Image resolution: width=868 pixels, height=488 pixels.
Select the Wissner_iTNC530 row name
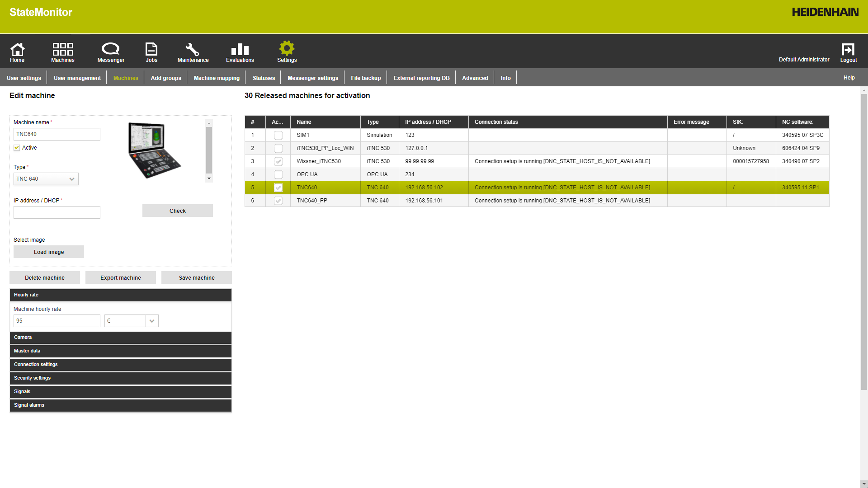coord(319,161)
